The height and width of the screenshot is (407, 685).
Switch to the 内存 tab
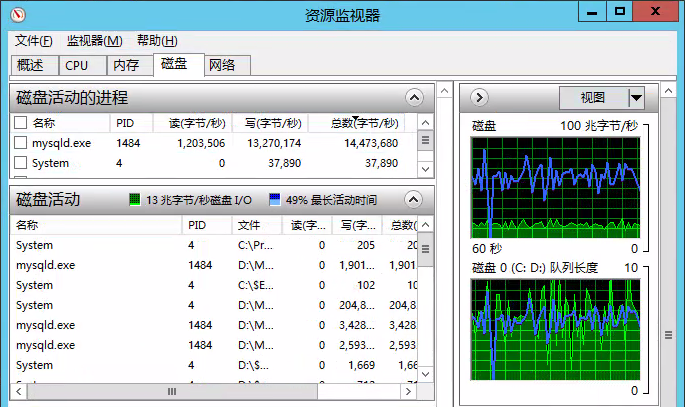[126, 65]
